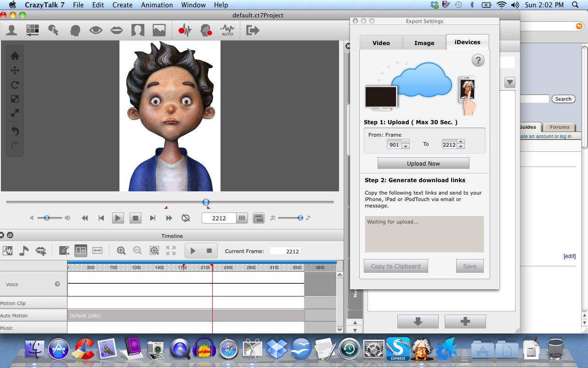
Task: Open the Animation menu
Action: [x=157, y=5]
